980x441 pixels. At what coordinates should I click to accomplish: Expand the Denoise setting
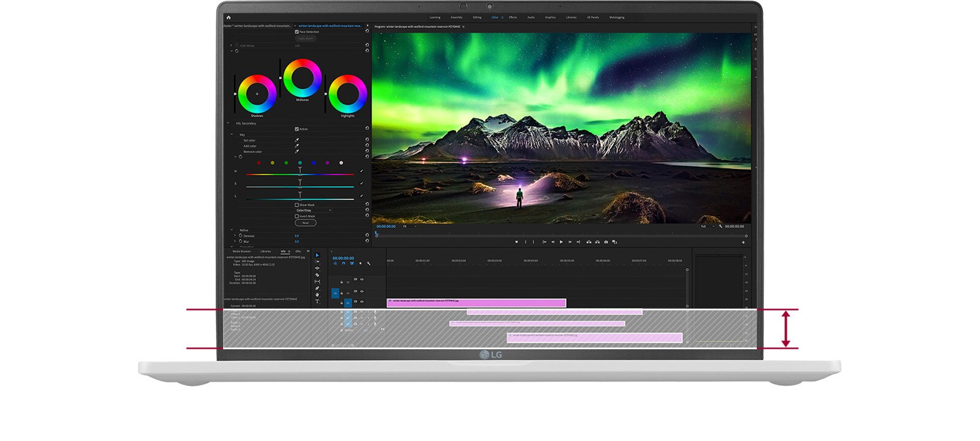point(235,236)
